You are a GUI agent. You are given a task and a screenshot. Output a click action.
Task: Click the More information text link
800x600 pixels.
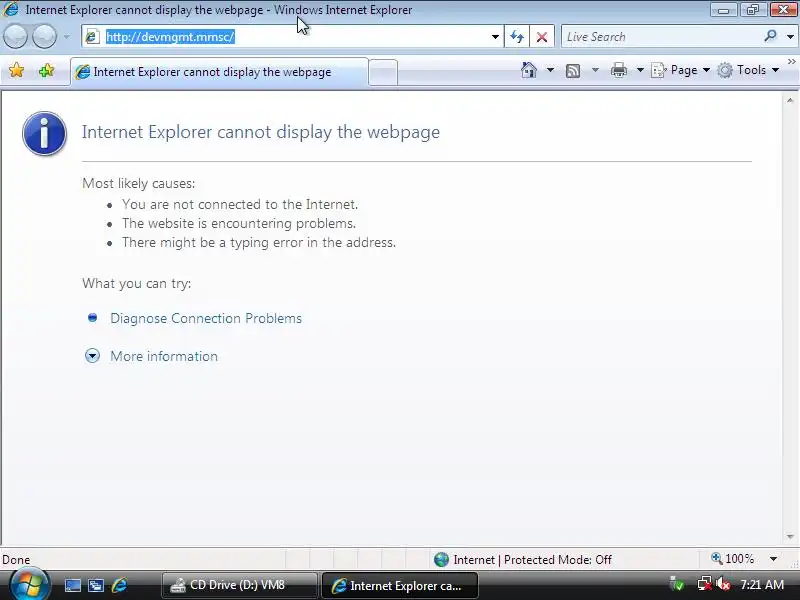[164, 356]
